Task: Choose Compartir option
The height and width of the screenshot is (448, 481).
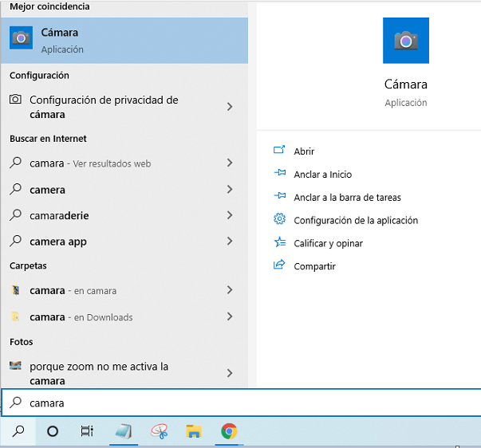Action: [x=314, y=266]
